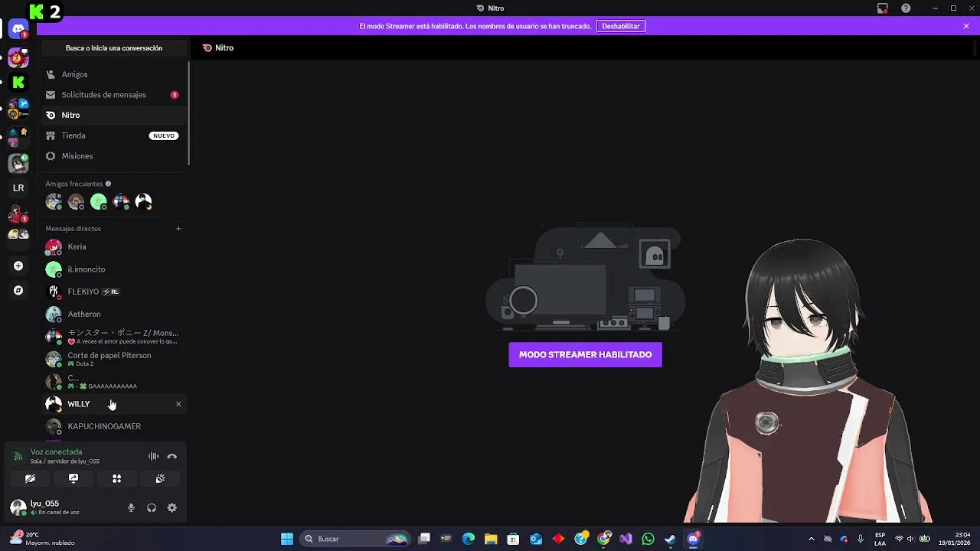Click the Solicitudes de mensajes envelope icon
Screen dimensions: 980x551
pos(51,95)
